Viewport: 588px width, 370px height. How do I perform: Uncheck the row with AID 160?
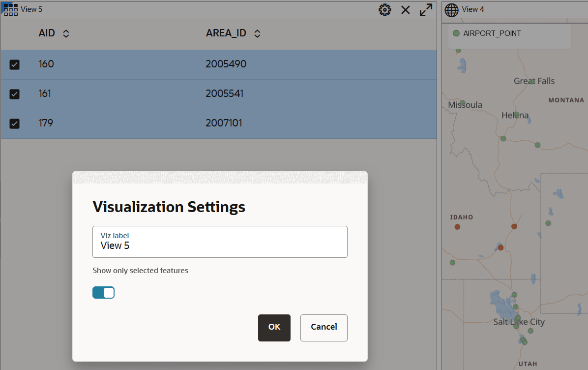pos(14,64)
